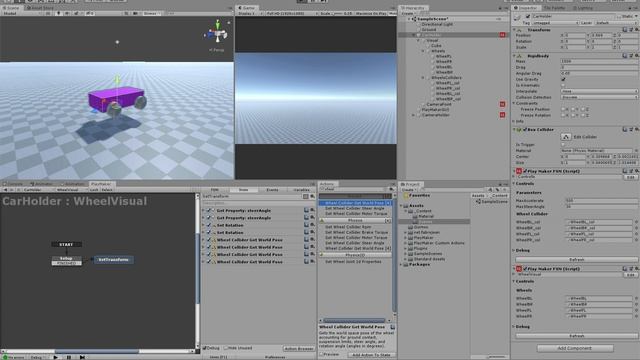Screen dimensions: 640x360
Task: Open help for first Wheel Collider Get World Pose action
Action: pyautogui.click(x=306, y=240)
